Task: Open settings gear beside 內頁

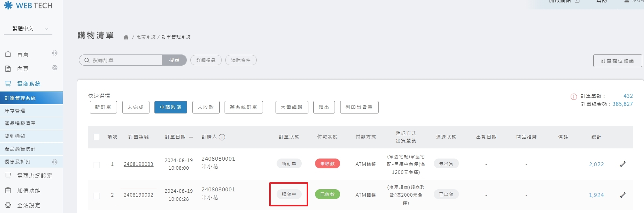Action: point(54,68)
